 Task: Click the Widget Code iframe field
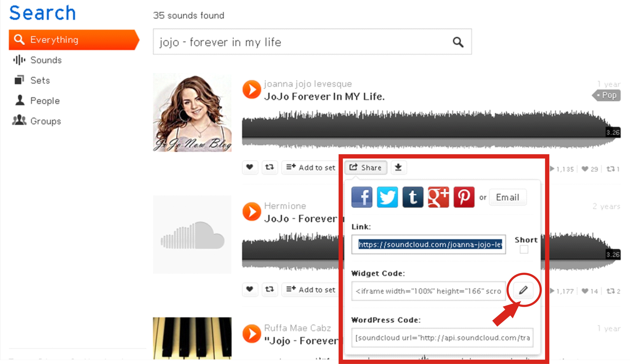click(x=429, y=291)
